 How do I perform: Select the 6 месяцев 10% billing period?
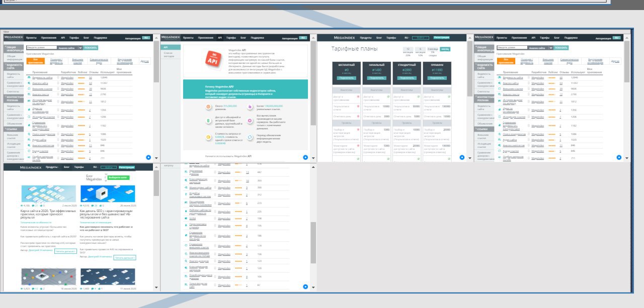click(420, 51)
